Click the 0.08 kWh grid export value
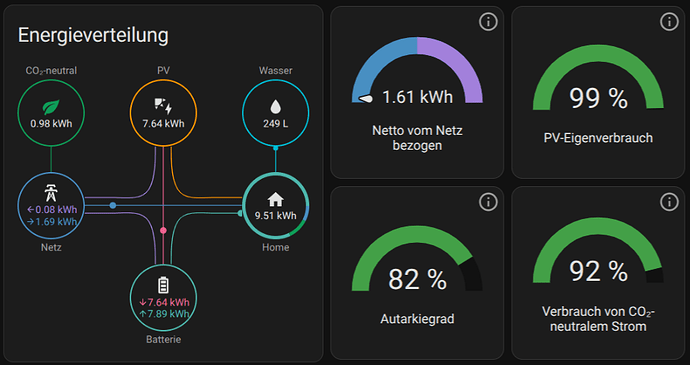Screen dimensions: 690x365 coord(51,210)
